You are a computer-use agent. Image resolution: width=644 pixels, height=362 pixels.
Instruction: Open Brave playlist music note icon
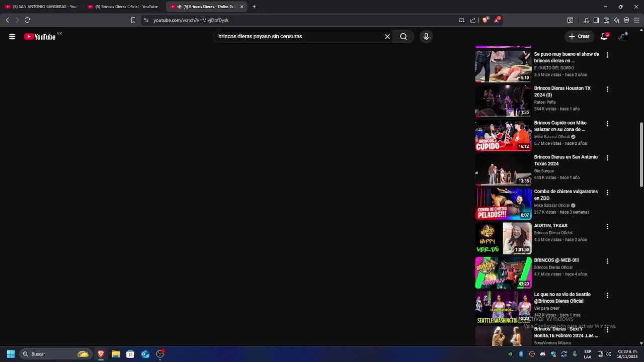pos(586,20)
